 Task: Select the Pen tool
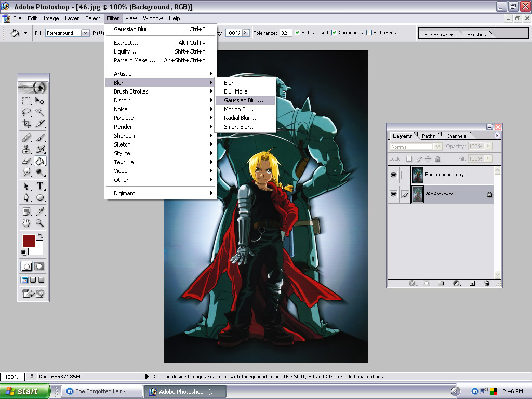point(26,197)
